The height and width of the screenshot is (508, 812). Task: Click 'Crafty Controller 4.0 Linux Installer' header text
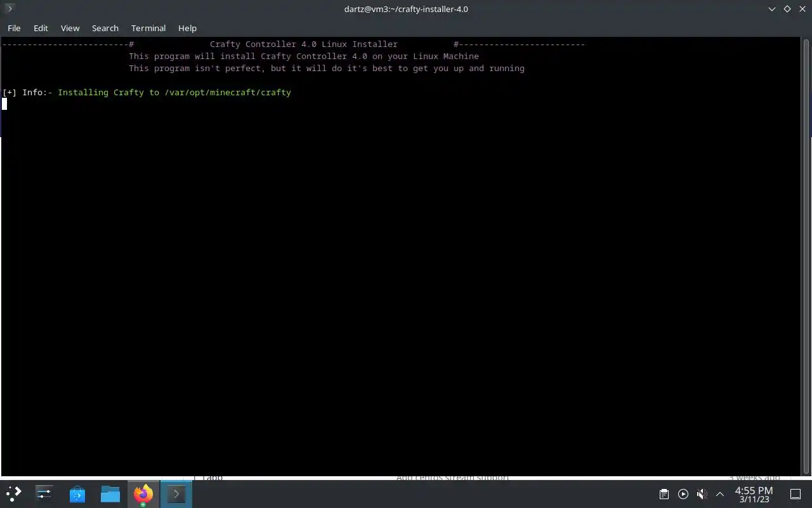[x=304, y=44]
